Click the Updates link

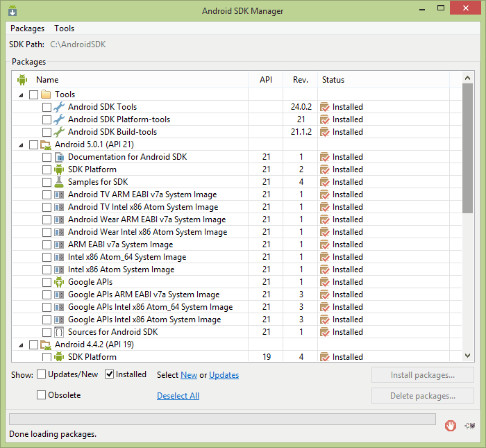224,375
